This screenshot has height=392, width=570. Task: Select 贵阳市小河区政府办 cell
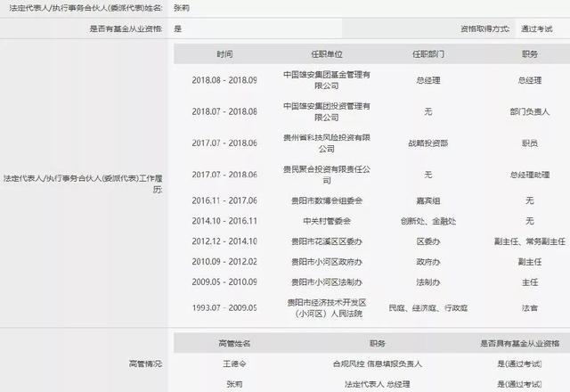[327, 262]
